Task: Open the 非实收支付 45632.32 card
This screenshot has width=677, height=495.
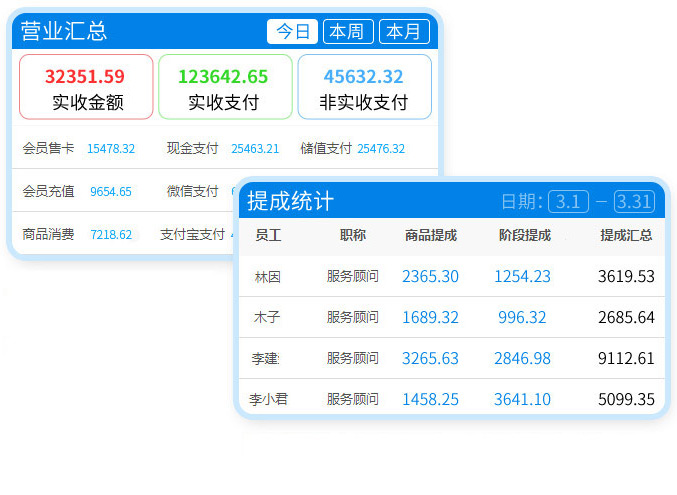Action: tap(364, 87)
